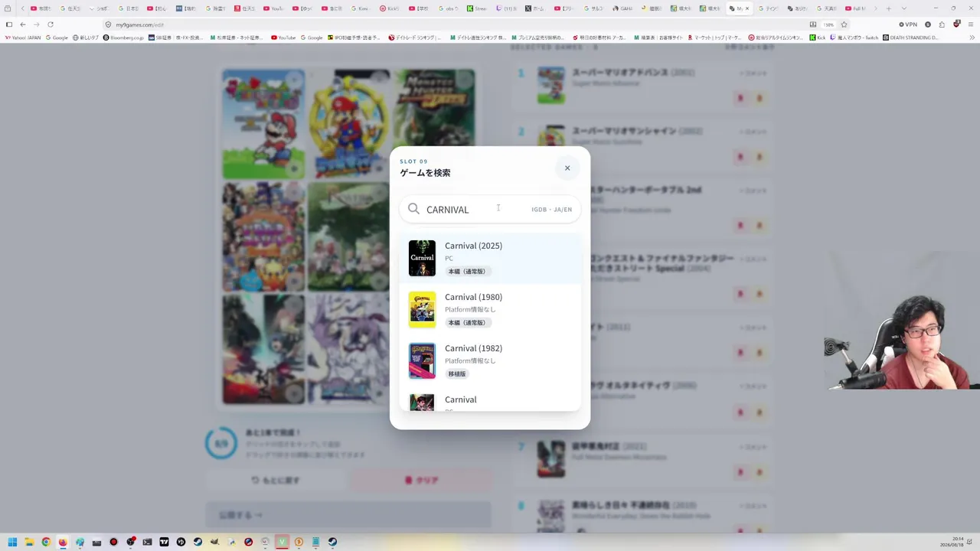Open File Explorer from taskbar
980x551 pixels.
(x=29, y=542)
